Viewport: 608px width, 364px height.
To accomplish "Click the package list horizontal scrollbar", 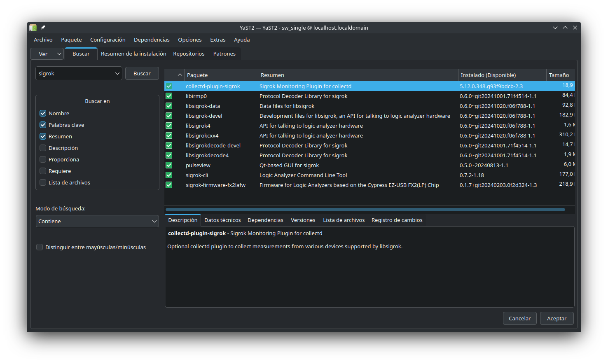I will [365, 210].
